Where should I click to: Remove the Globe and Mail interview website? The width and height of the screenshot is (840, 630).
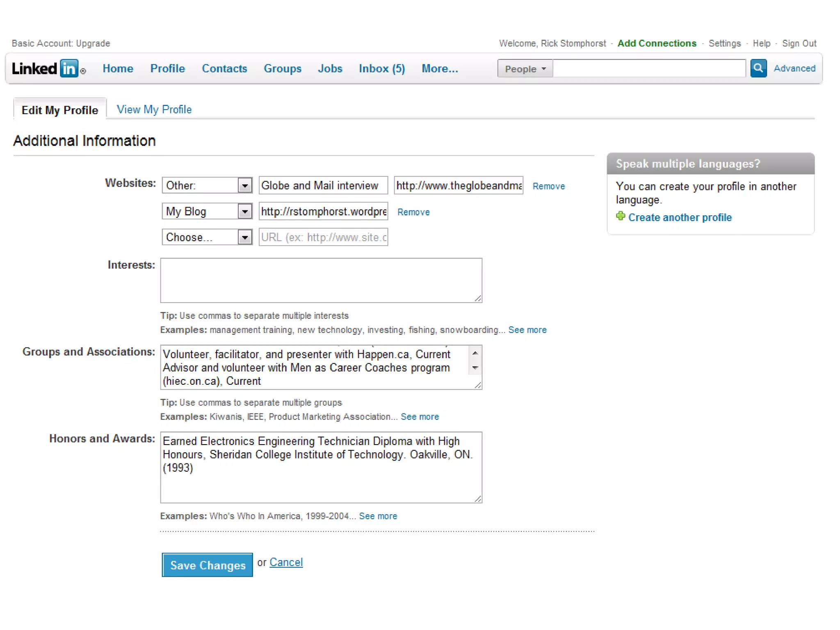[x=548, y=186]
